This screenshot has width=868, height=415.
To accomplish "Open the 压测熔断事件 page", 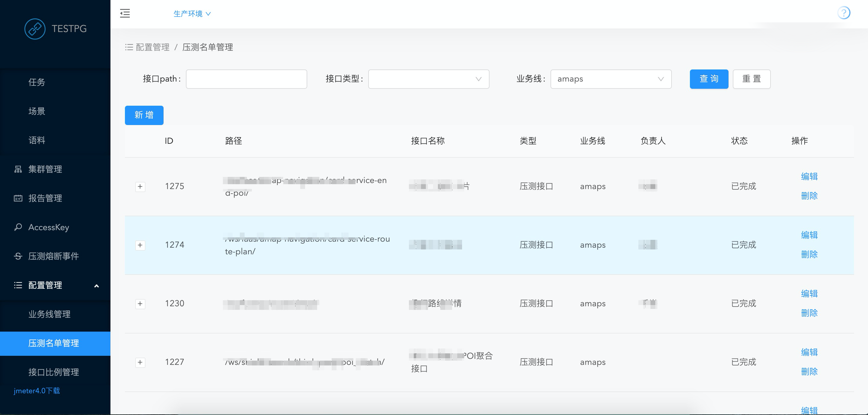I will click(53, 256).
